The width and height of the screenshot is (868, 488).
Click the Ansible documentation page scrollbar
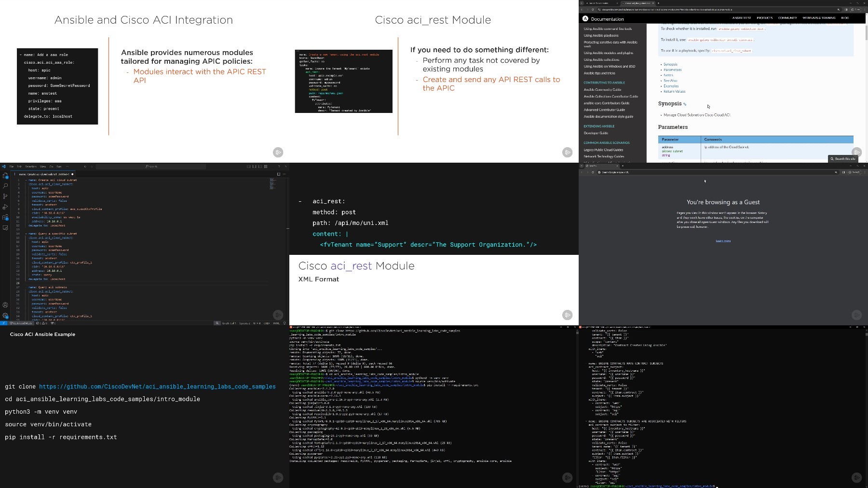click(x=866, y=34)
